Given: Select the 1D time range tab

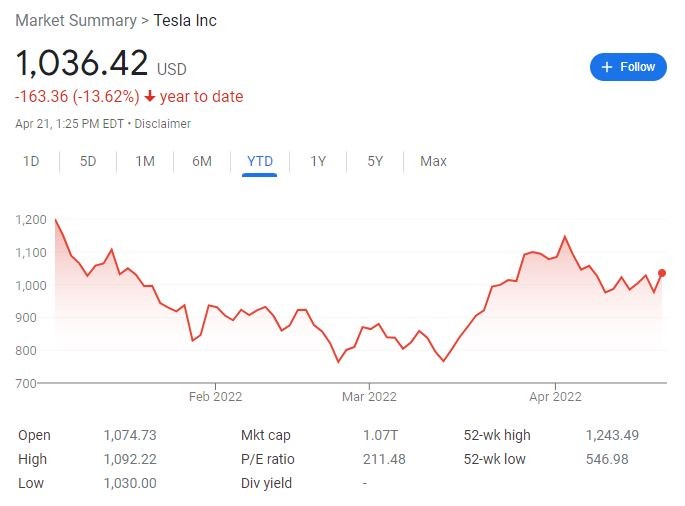Looking at the screenshot, I should (32, 161).
